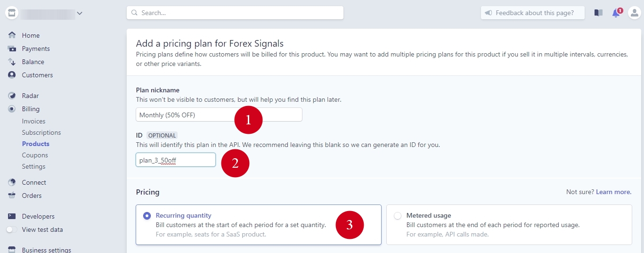Click the Home icon in sidebar
The height and width of the screenshot is (253, 644).
[x=12, y=35]
